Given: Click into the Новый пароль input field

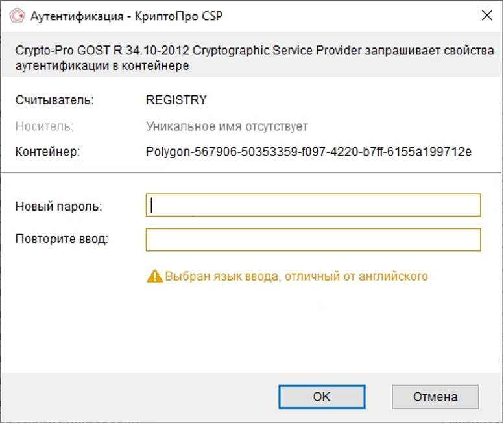Looking at the screenshot, I should (313, 206).
